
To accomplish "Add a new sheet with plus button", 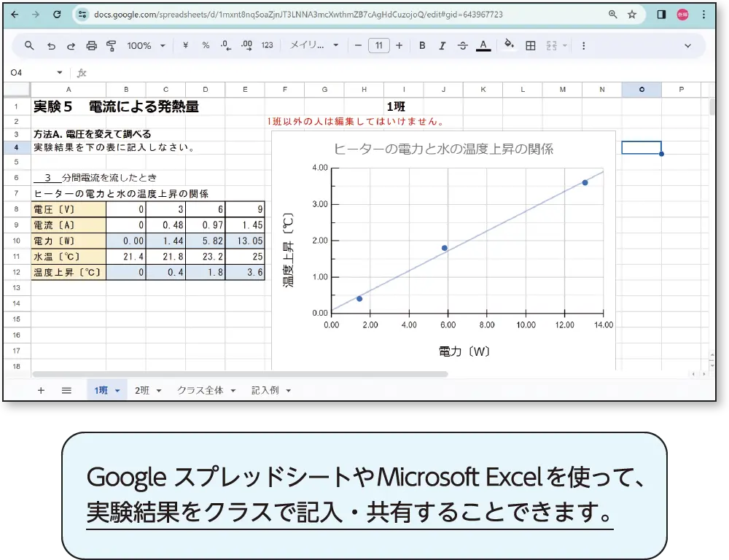I will click(x=41, y=390).
